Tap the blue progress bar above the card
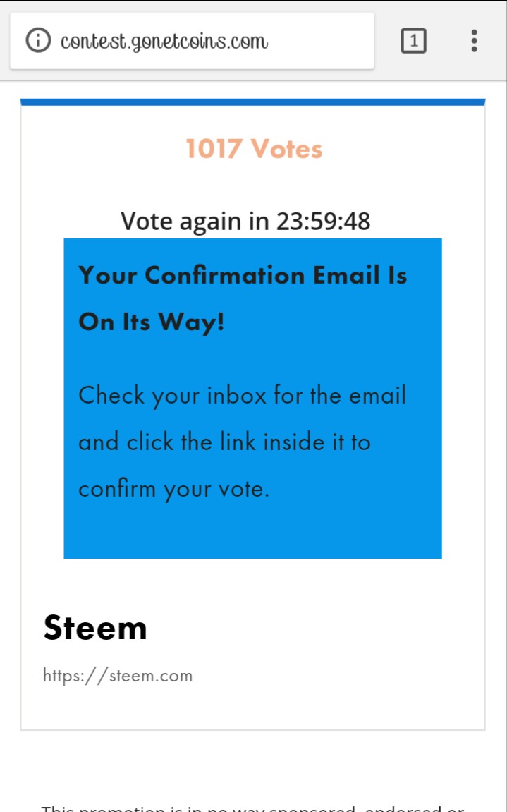 pyautogui.click(x=252, y=102)
